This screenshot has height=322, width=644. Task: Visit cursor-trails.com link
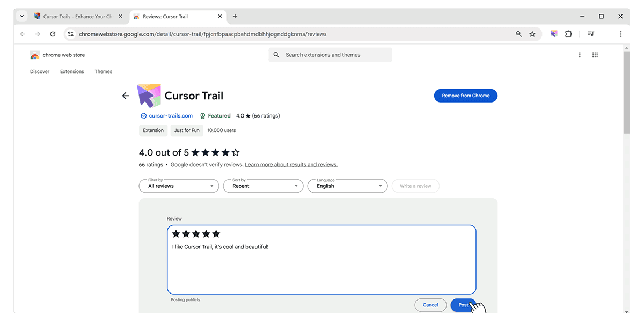[x=171, y=115]
